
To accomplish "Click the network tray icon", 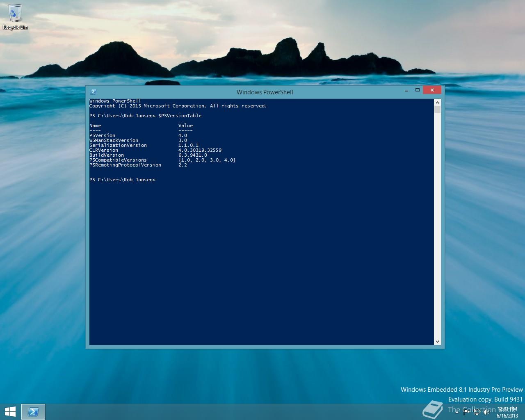I will 477,412.
